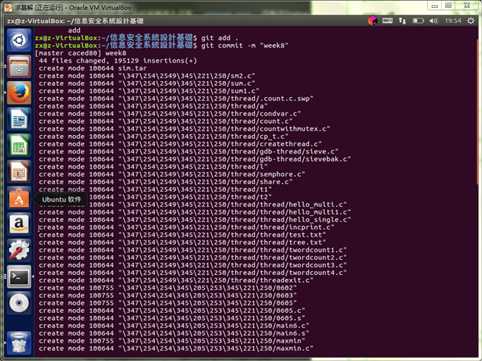Click the 'create mode 100644 sim.tar' line
Screen dimensions: 482x361
93,68
